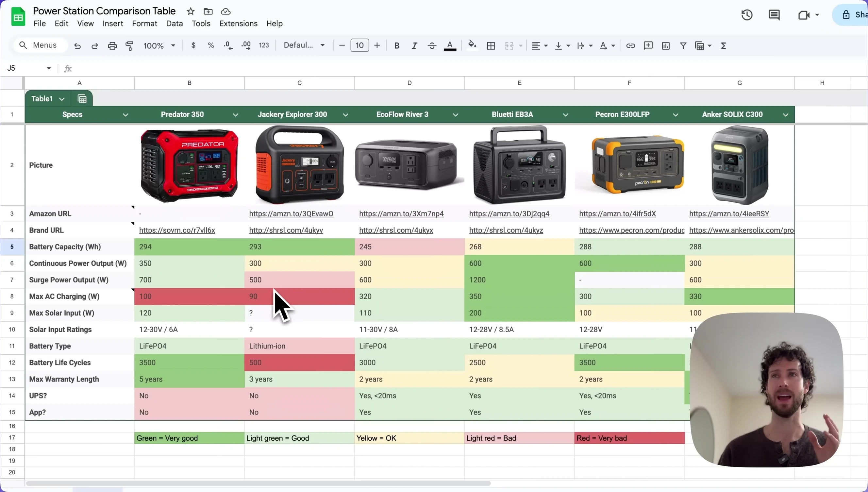Click the Move to folder icon

208,11
